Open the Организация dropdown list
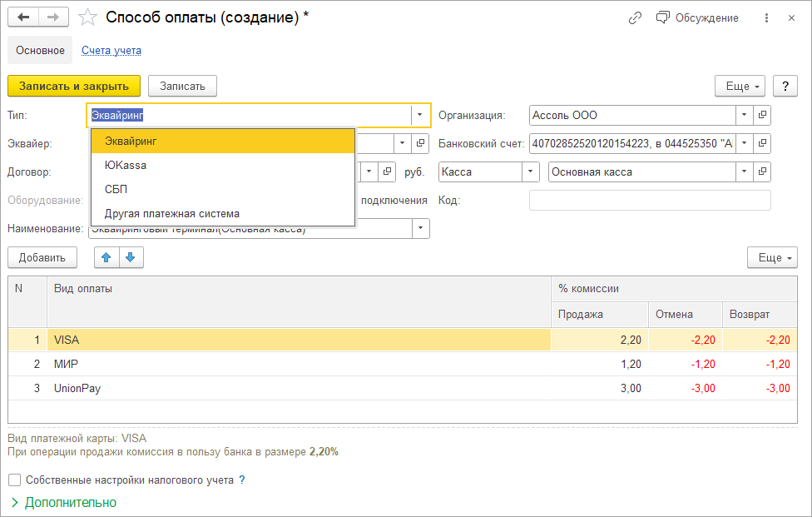This screenshot has width=812, height=517. [x=743, y=115]
